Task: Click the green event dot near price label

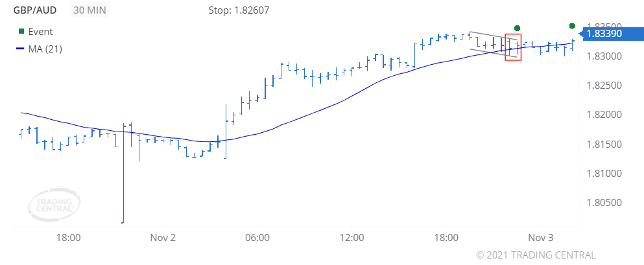Action: [x=572, y=26]
